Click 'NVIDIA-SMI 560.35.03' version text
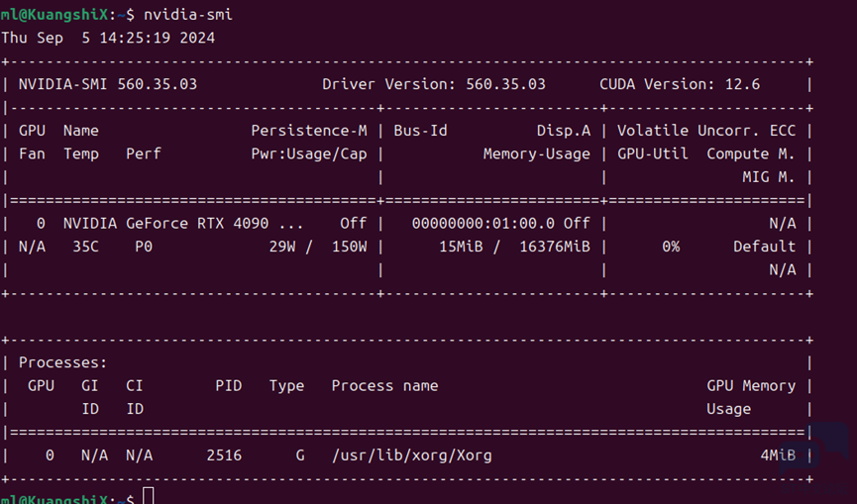This screenshot has width=857, height=504. tap(108, 84)
